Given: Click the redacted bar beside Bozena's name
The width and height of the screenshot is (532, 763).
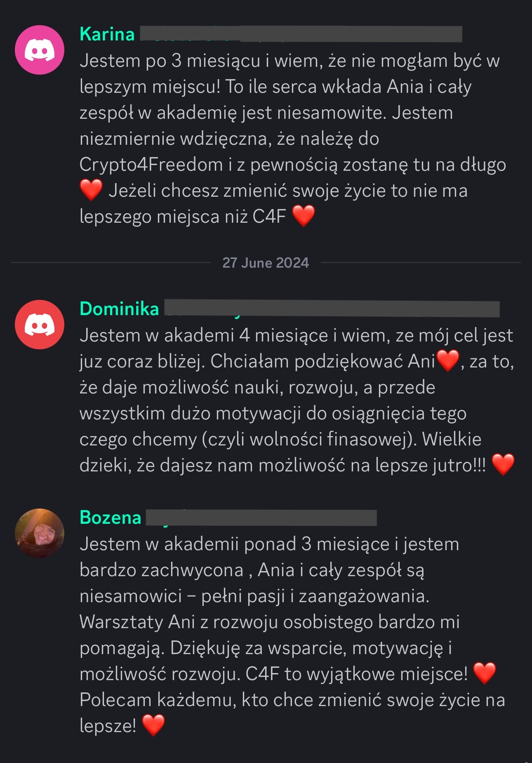Looking at the screenshot, I should 261,518.
